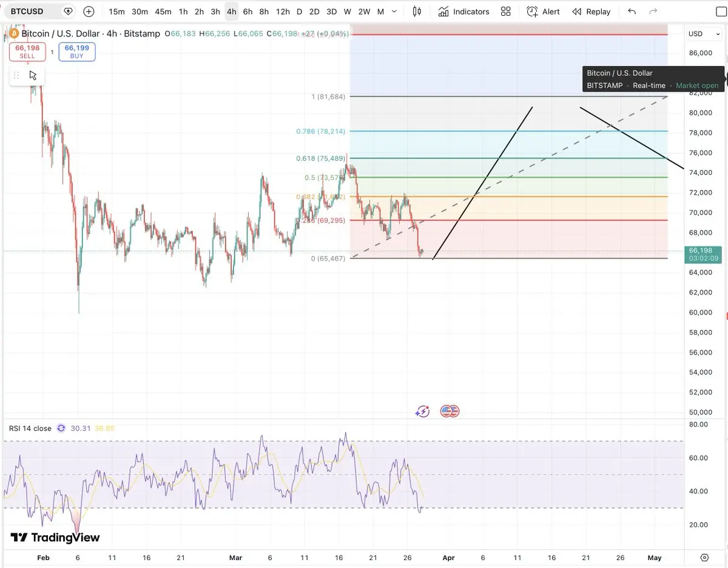Select the active 4h timeframe
The height and width of the screenshot is (568, 728).
coord(231,12)
